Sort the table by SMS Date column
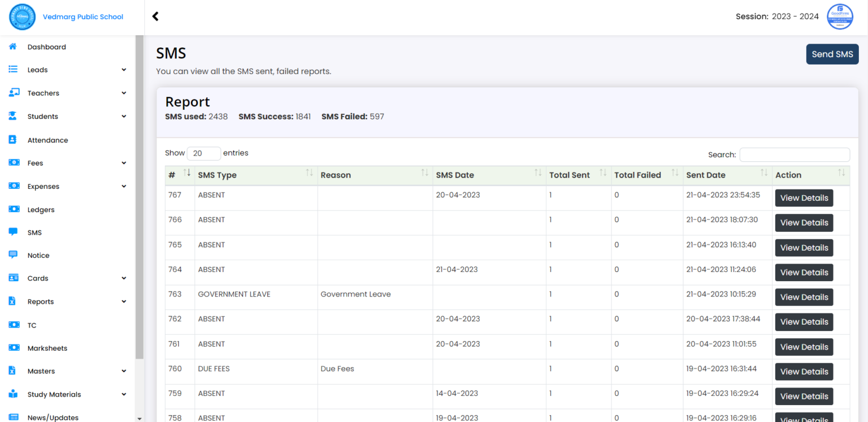This screenshot has height=422, width=868. tap(455, 175)
